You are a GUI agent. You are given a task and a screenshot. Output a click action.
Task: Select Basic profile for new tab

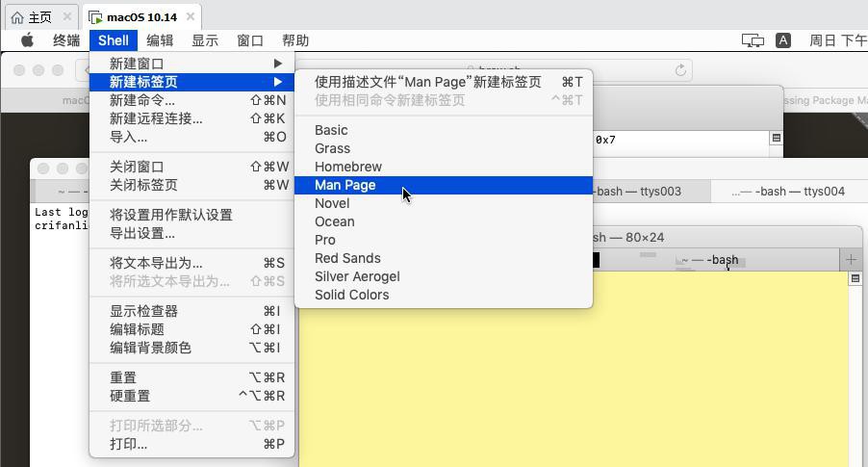pos(444,130)
